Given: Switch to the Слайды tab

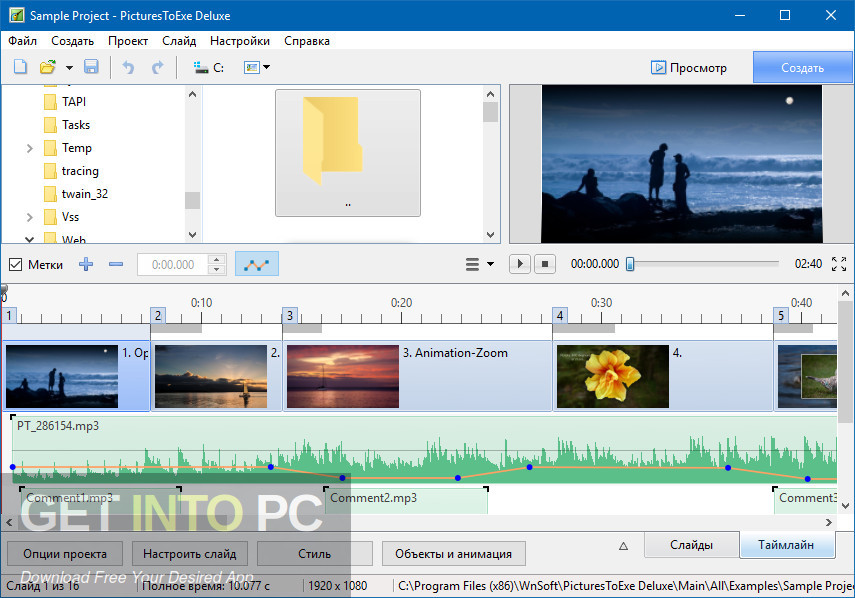Looking at the screenshot, I should pyautogui.click(x=691, y=545).
